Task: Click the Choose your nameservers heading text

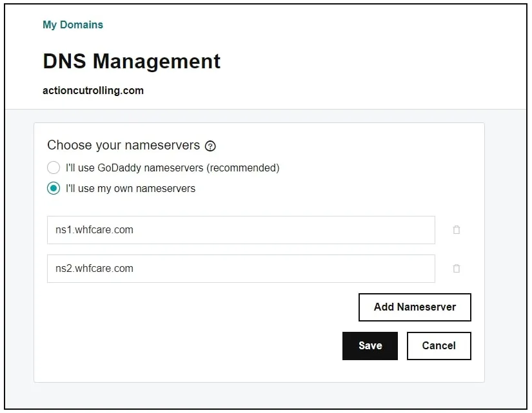Action: [x=124, y=145]
